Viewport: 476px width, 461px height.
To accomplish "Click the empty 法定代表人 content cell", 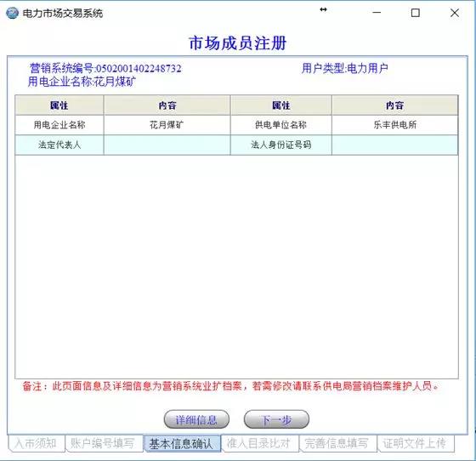I will click(167, 145).
